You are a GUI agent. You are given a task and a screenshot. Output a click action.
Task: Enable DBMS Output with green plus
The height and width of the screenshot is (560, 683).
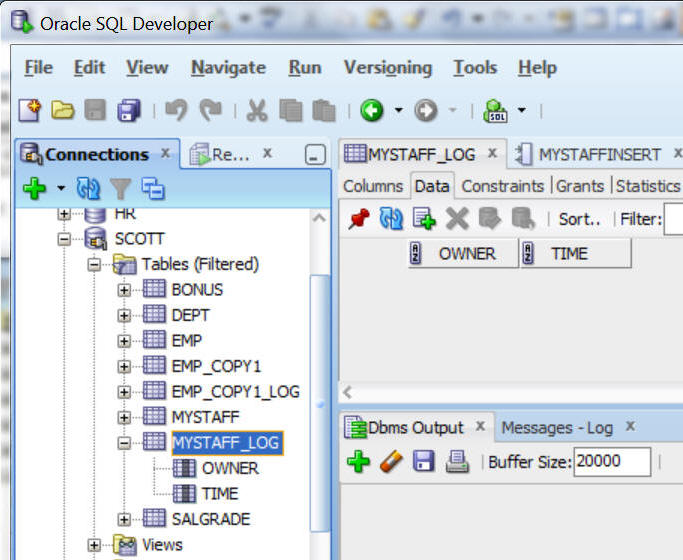tap(358, 462)
